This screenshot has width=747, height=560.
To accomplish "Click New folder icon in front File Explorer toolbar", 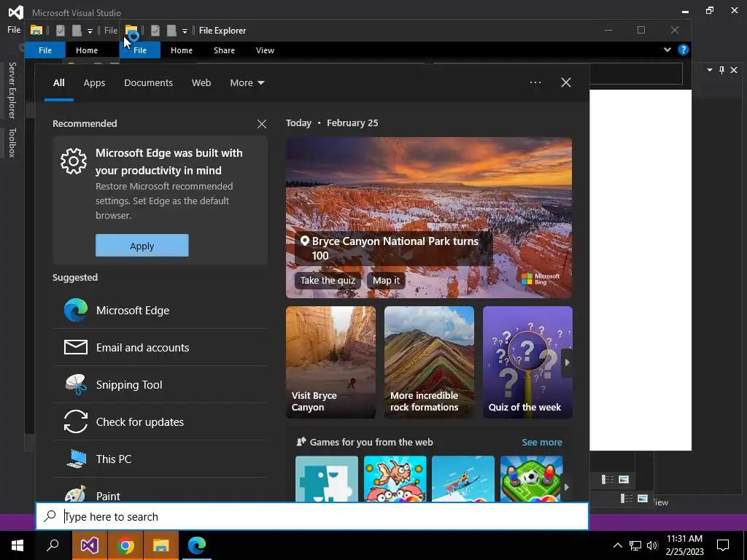I will (x=171, y=31).
